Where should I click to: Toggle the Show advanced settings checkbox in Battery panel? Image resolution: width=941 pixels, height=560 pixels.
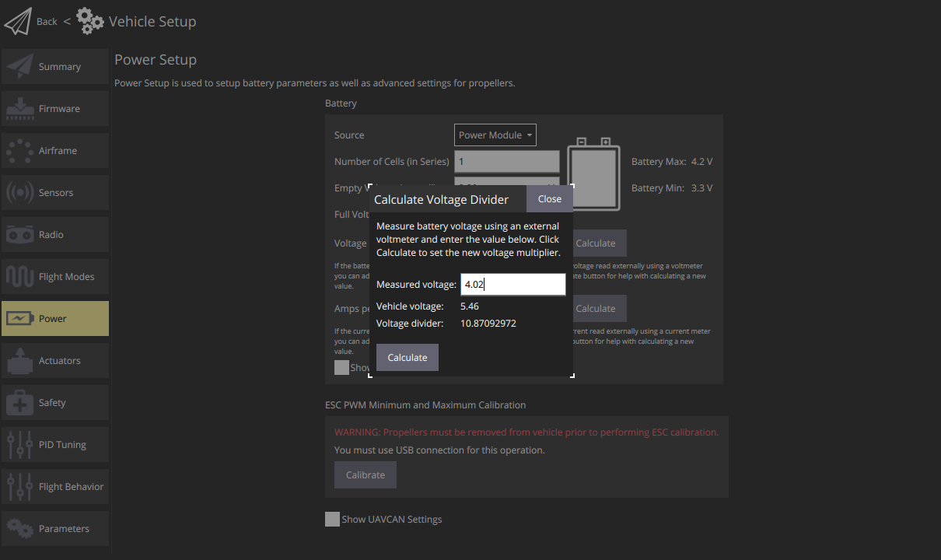pyautogui.click(x=341, y=368)
